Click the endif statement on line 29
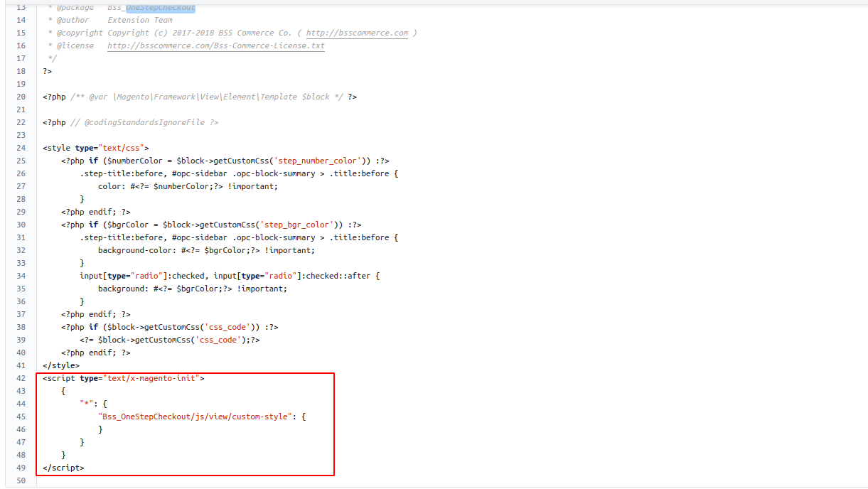 (96, 212)
